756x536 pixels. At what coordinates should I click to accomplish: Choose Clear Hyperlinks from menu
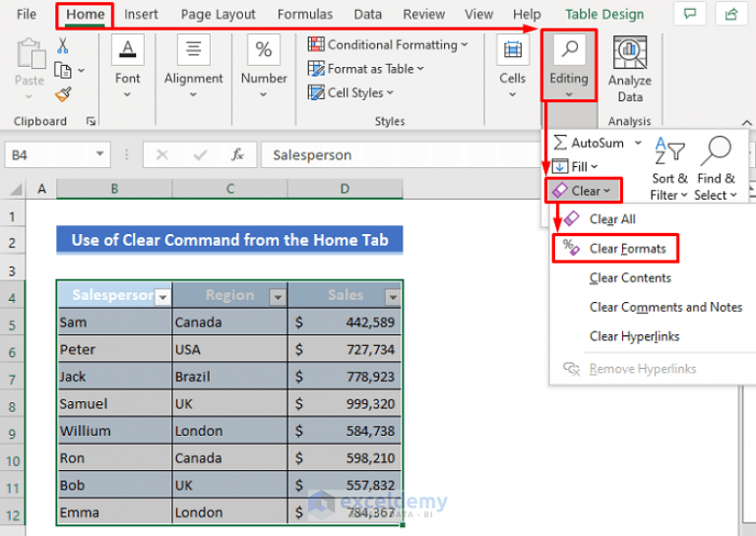click(x=634, y=336)
